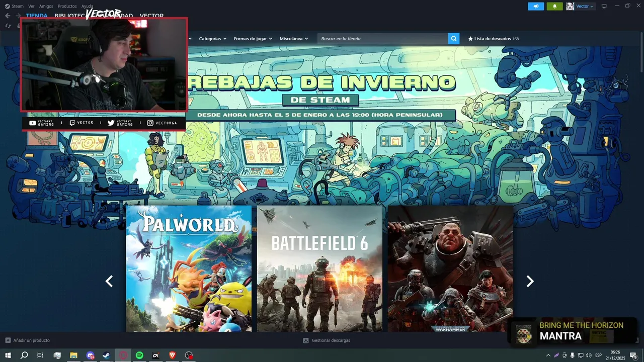Open Discord from the taskbar
Image resolution: width=644 pixels, height=362 pixels.
point(90,355)
